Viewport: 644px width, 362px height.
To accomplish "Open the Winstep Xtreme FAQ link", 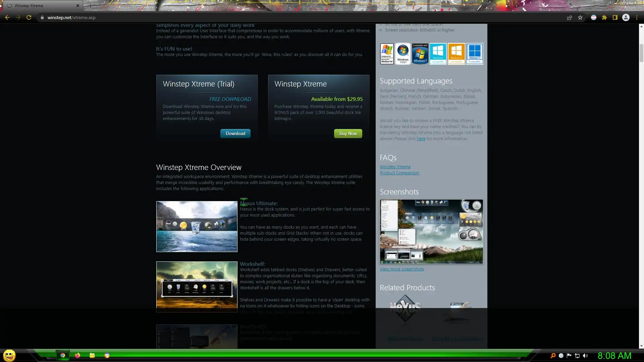I will [395, 167].
